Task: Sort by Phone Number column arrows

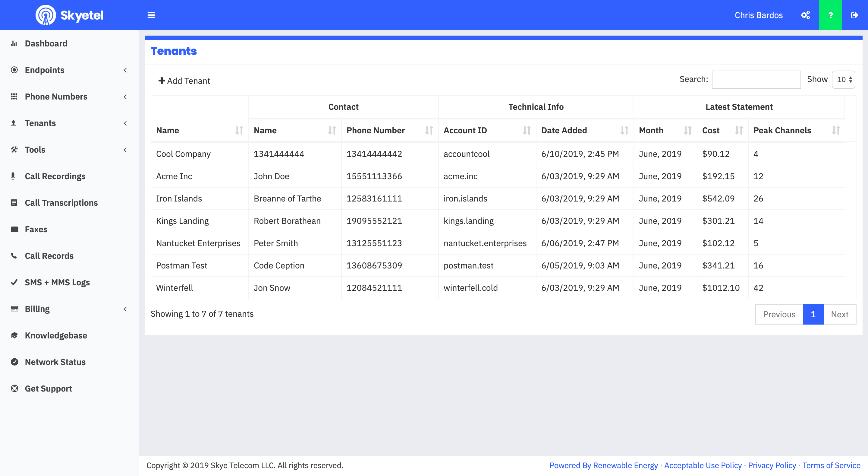Action: (x=429, y=130)
